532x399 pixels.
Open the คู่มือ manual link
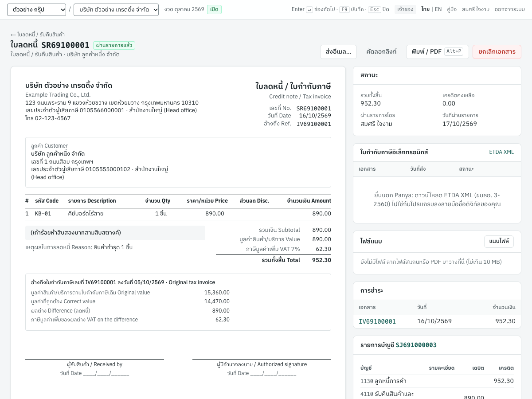click(452, 9)
